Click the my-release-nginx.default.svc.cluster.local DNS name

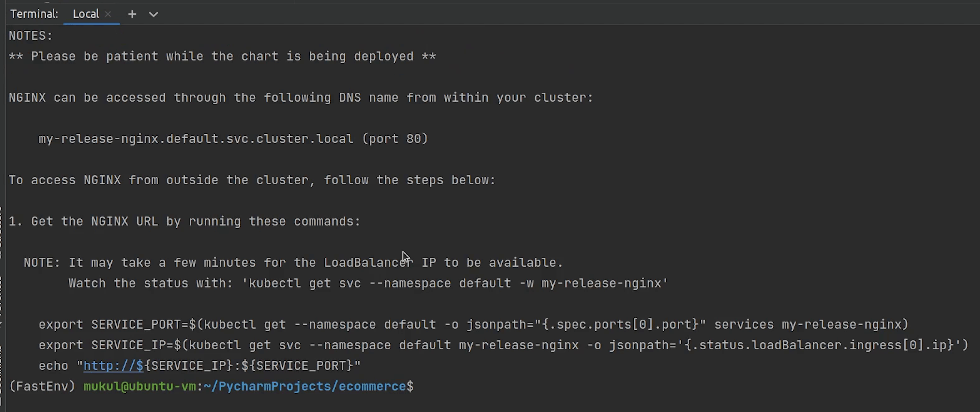pyautogui.click(x=195, y=139)
